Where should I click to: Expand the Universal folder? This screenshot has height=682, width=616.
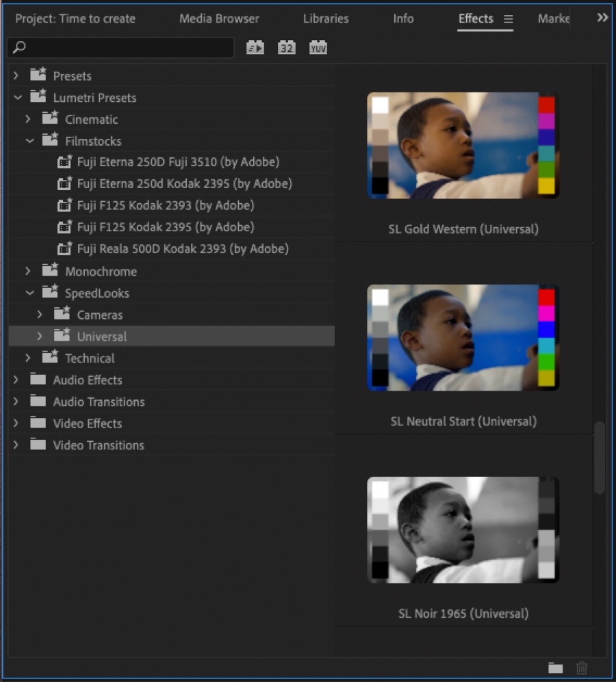point(40,337)
